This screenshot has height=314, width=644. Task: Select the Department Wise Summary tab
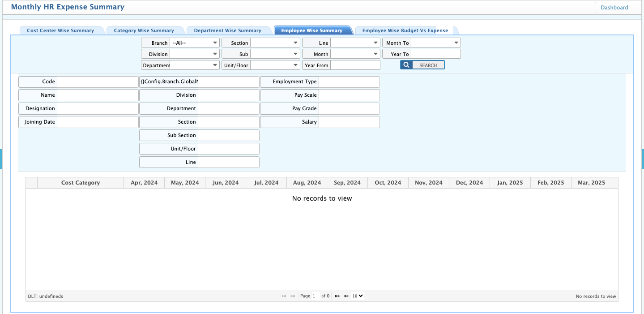(227, 30)
